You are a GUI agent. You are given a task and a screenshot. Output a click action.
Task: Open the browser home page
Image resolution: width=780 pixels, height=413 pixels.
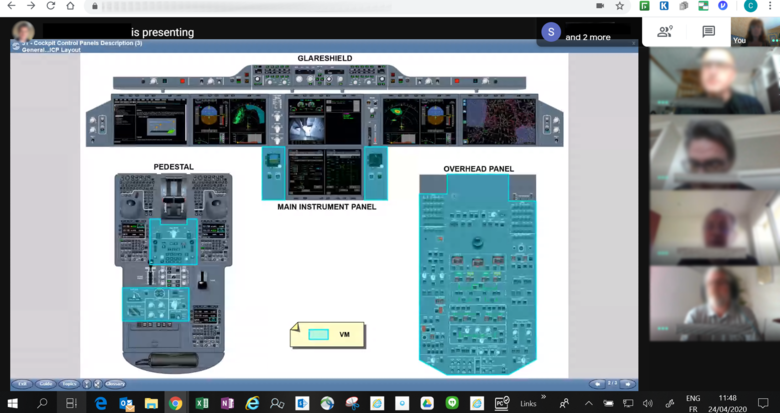pos(70,6)
